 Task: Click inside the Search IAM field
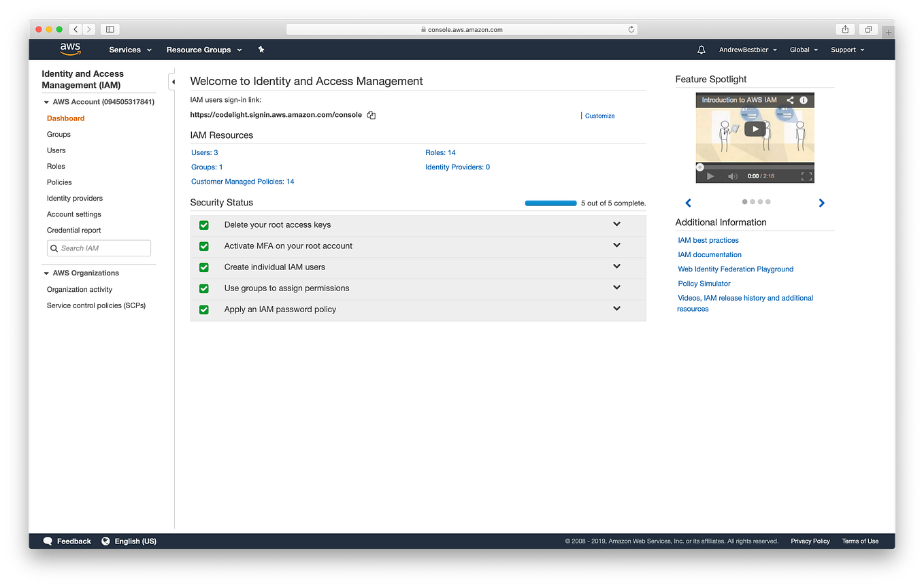[99, 248]
